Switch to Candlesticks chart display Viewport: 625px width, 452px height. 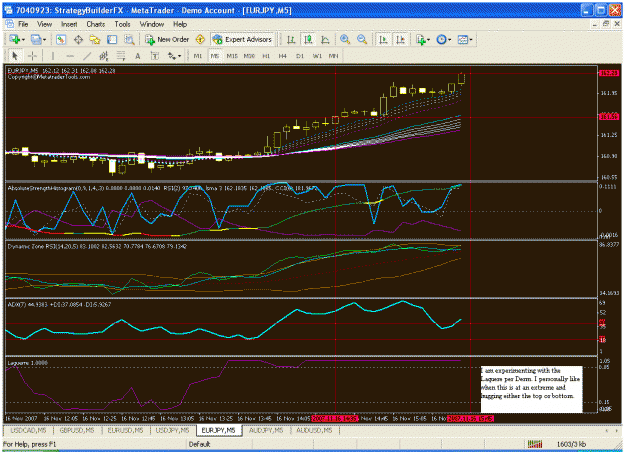point(308,39)
